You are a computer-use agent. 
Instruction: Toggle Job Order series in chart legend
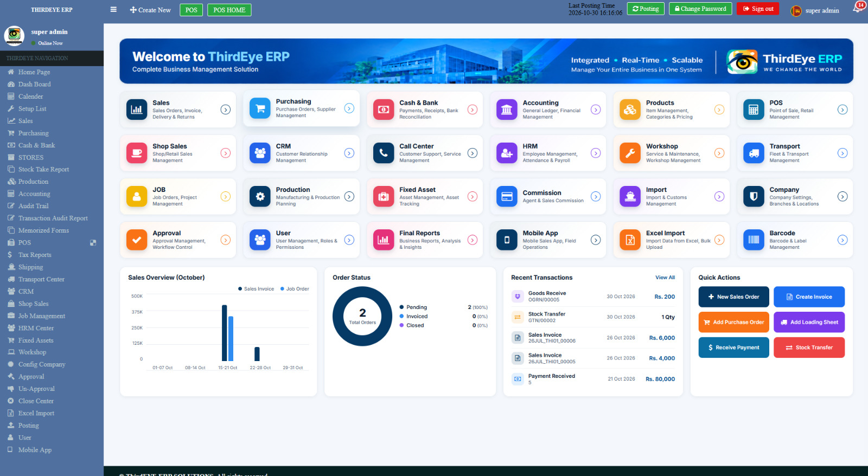[x=295, y=289]
